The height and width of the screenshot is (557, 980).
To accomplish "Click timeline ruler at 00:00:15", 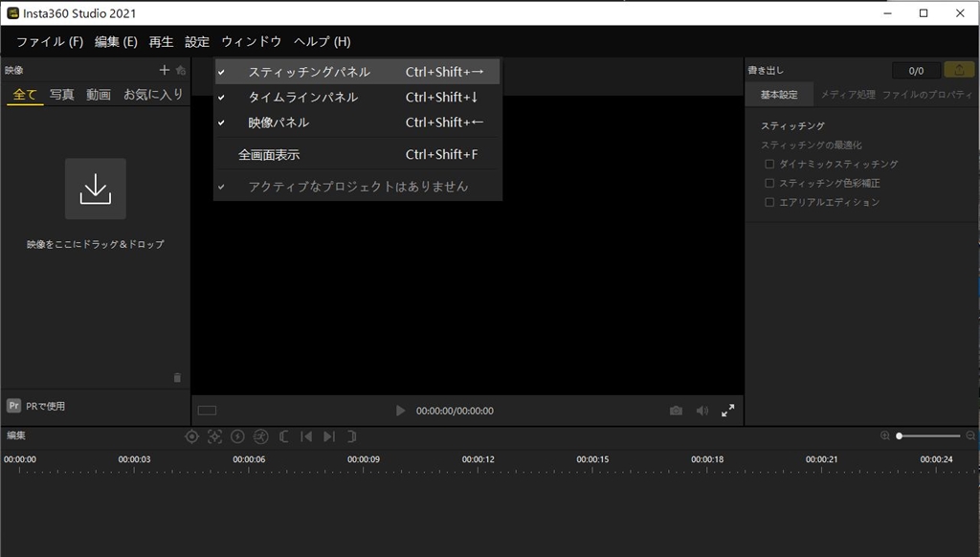I will tap(592, 459).
